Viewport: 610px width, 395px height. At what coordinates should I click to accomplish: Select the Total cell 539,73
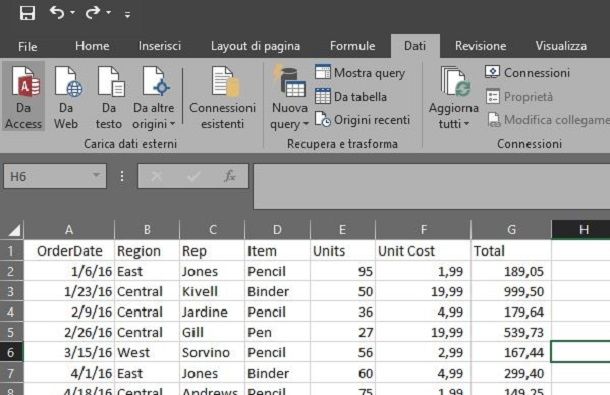511,332
